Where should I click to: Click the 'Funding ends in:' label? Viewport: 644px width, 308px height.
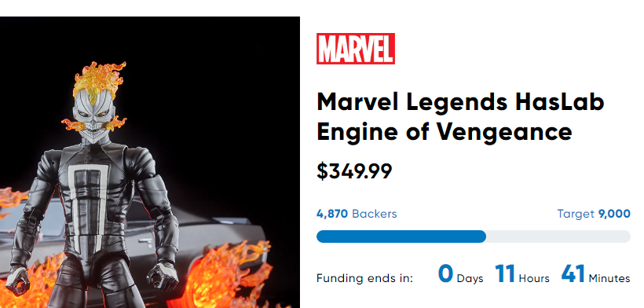364,278
